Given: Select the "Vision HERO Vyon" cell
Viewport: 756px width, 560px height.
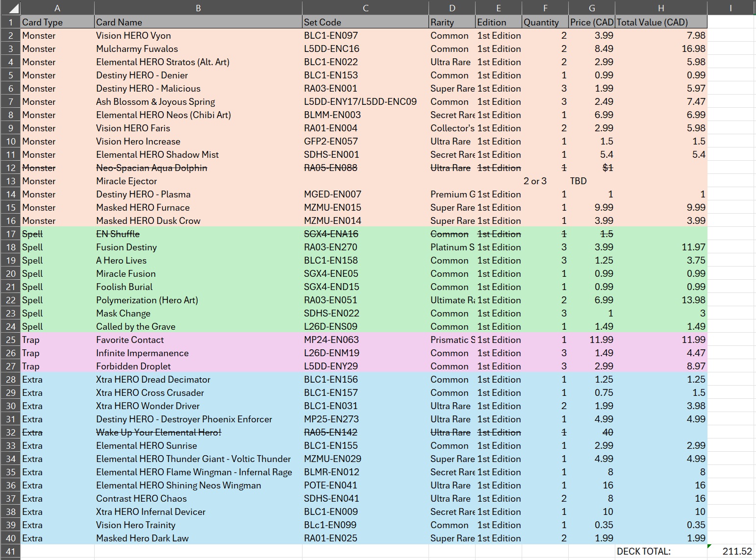Looking at the screenshot, I should 198,35.
